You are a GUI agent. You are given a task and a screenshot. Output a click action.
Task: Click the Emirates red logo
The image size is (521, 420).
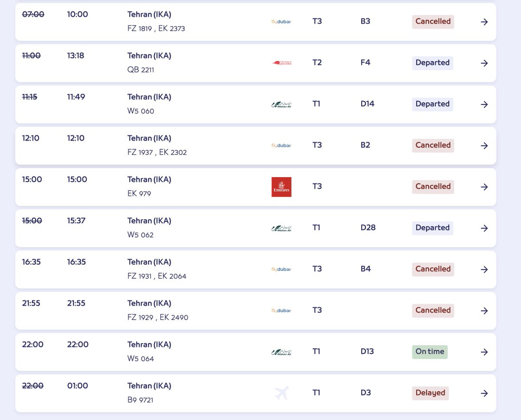click(281, 187)
